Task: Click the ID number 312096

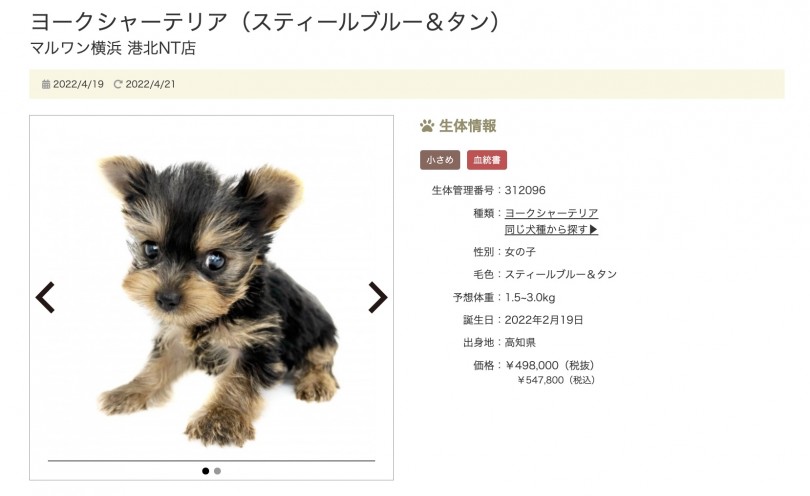Action: click(525, 190)
